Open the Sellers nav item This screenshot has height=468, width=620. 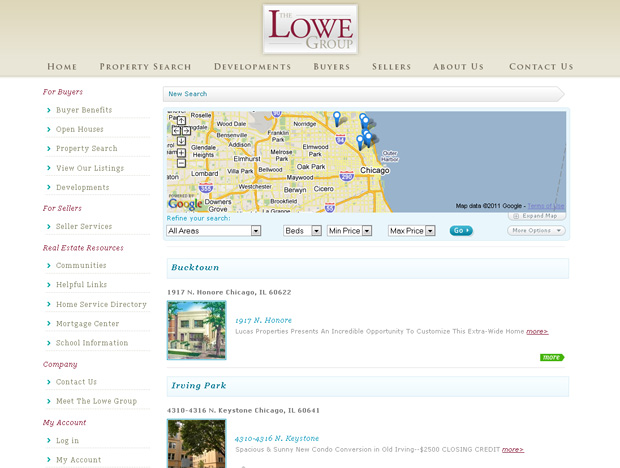tap(391, 66)
